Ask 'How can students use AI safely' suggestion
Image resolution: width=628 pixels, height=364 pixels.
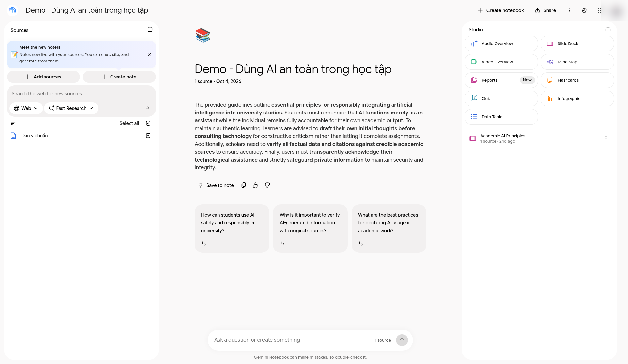[x=232, y=229]
